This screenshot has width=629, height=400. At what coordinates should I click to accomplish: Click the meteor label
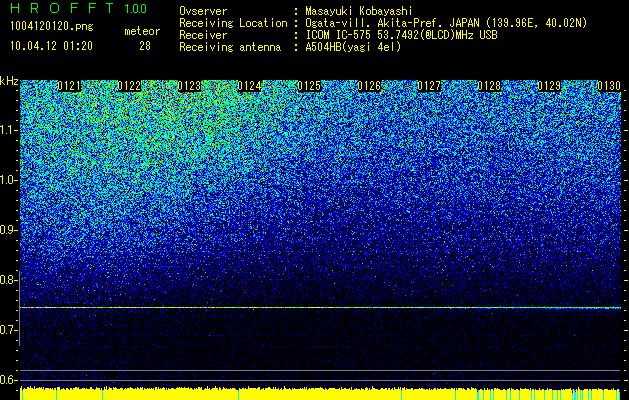[142, 31]
